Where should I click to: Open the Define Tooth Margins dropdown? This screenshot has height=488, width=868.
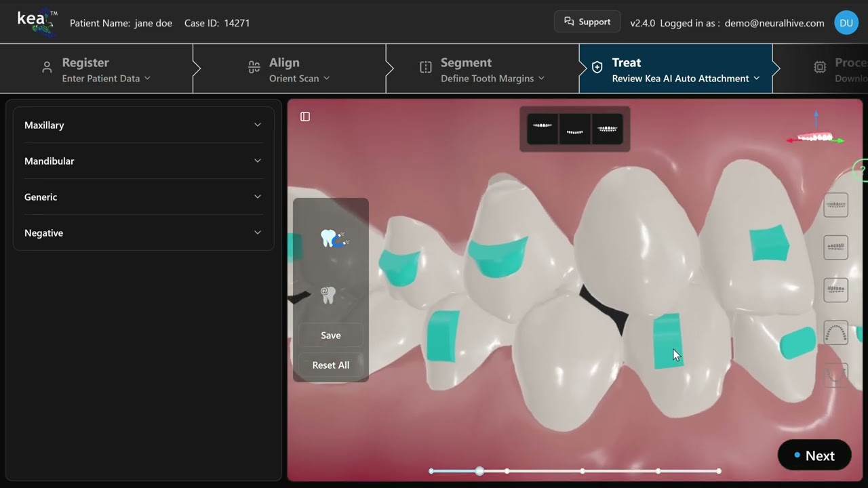pyautogui.click(x=493, y=79)
